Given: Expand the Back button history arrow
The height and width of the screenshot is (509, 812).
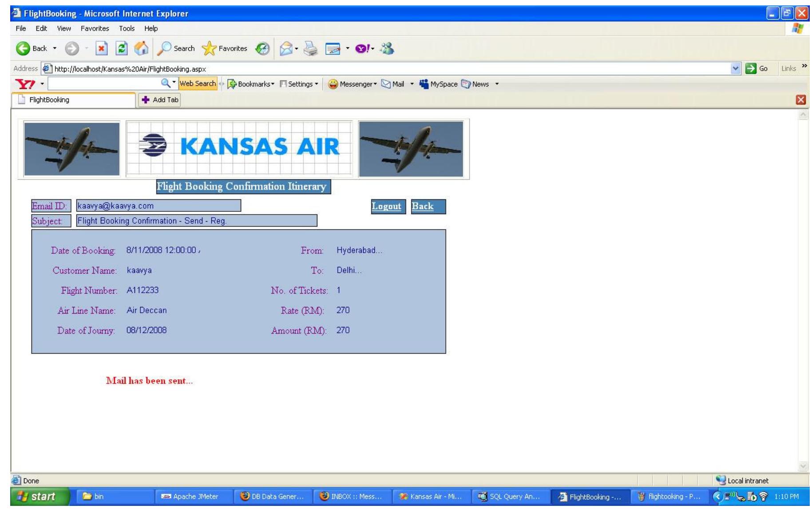Looking at the screenshot, I should point(55,48).
